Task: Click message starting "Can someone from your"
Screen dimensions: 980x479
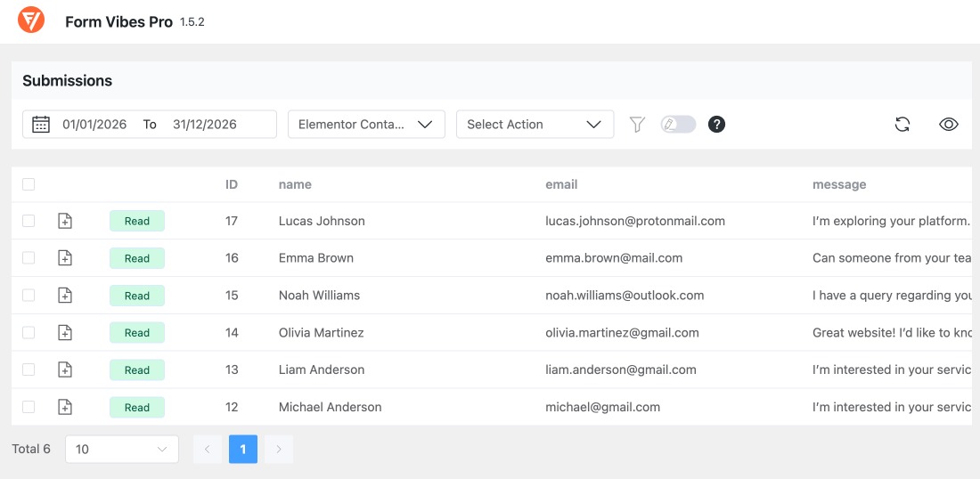Action: pos(892,258)
